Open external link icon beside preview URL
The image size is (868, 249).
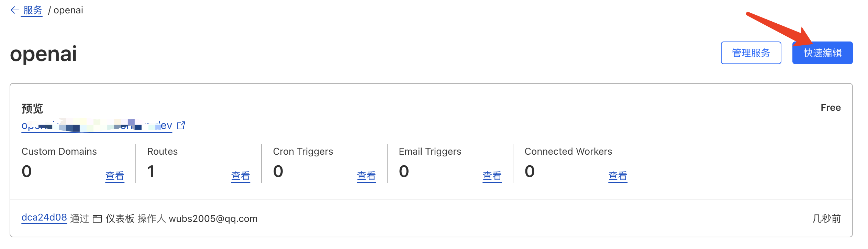[x=181, y=126]
